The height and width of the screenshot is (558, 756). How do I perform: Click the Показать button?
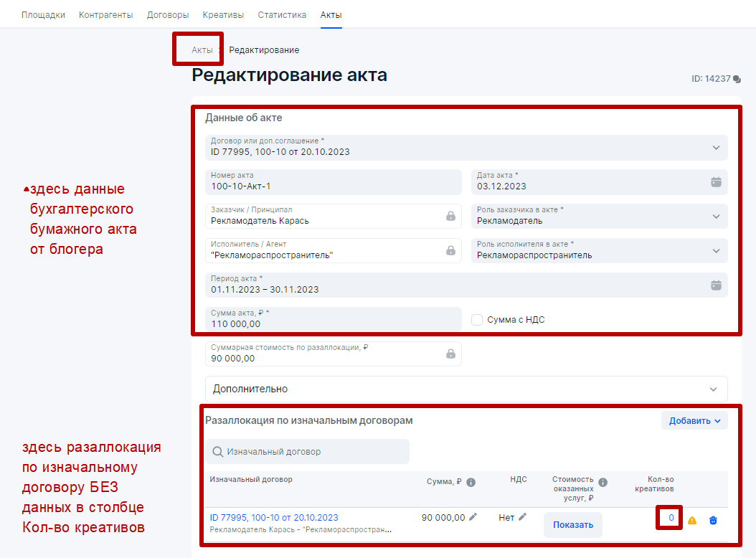click(572, 524)
